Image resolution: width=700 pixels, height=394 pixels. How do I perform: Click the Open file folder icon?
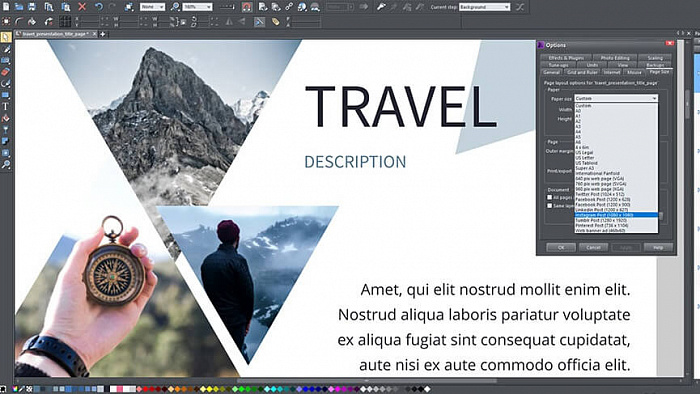(19, 7)
